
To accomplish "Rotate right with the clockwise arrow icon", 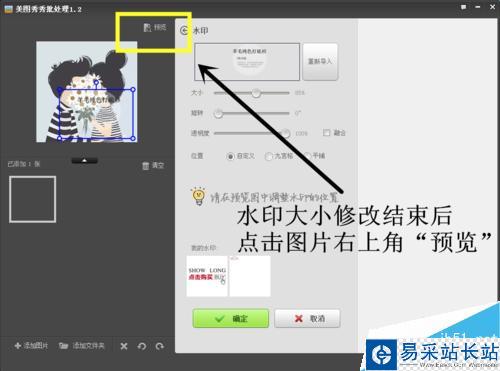I will click(x=160, y=346).
